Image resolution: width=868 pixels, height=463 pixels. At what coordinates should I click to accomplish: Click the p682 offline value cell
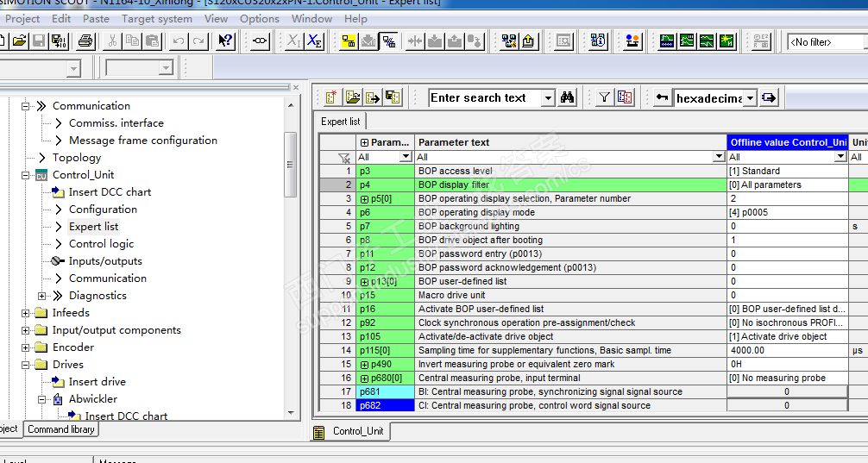click(x=786, y=406)
